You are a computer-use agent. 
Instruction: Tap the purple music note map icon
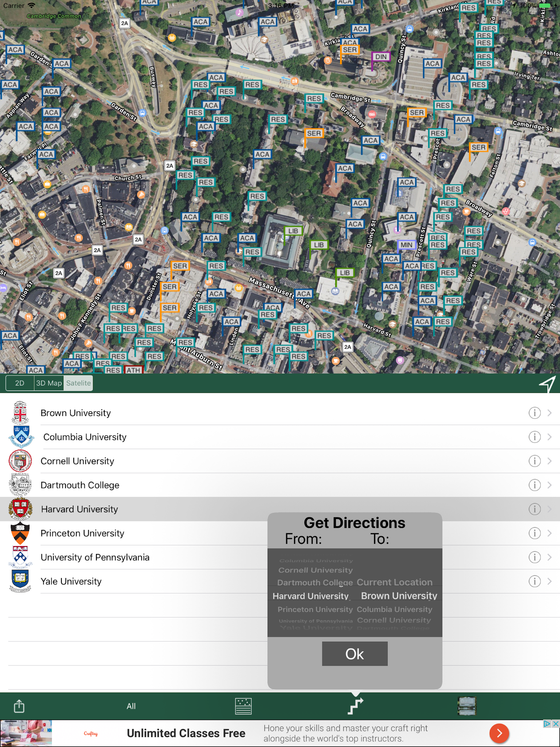tap(240, 13)
